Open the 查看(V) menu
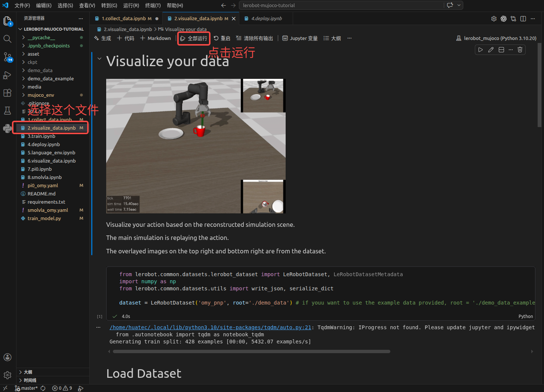 (87, 5)
